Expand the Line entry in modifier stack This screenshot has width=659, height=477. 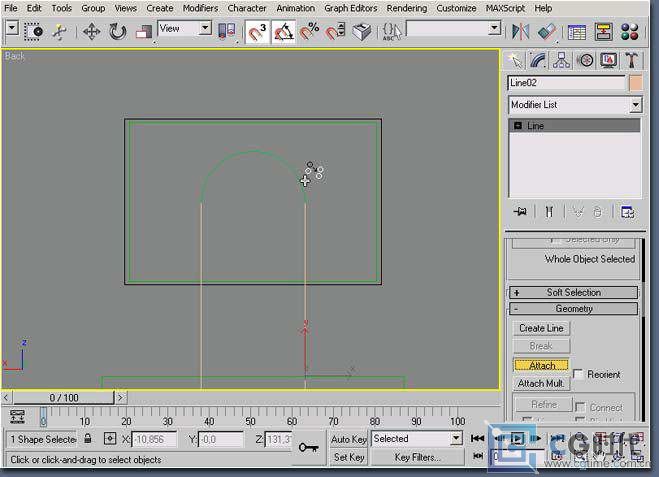[x=518, y=126]
